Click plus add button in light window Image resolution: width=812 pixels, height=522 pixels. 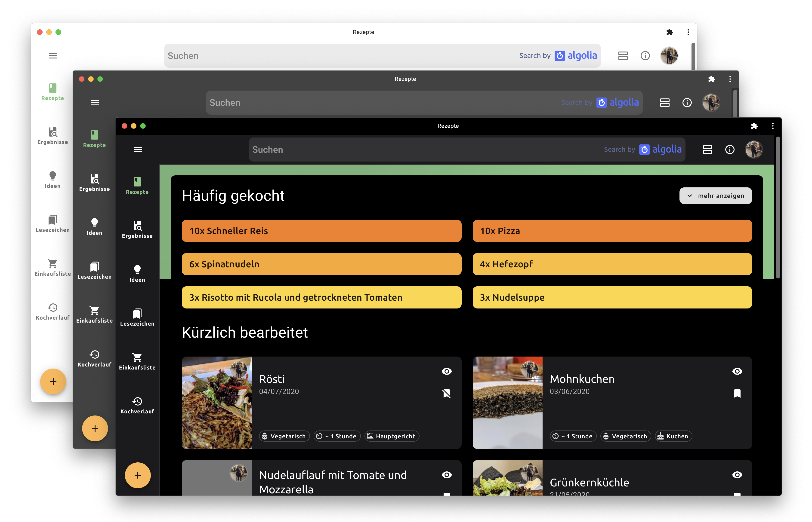[53, 382]
